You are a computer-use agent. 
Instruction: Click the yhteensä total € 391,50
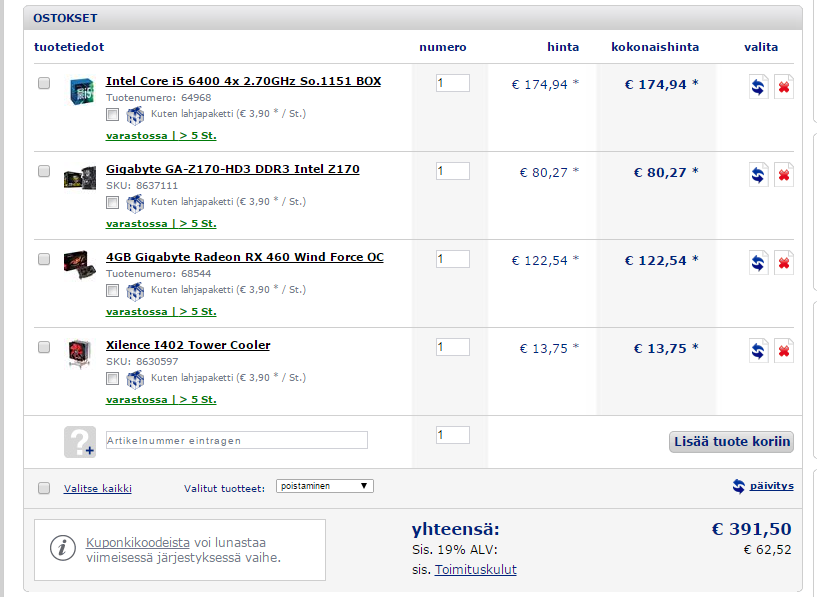click(751, 529)
